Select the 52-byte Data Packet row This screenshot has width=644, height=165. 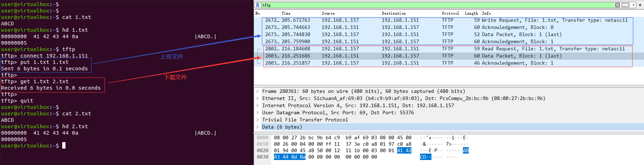tap(449, 35)
